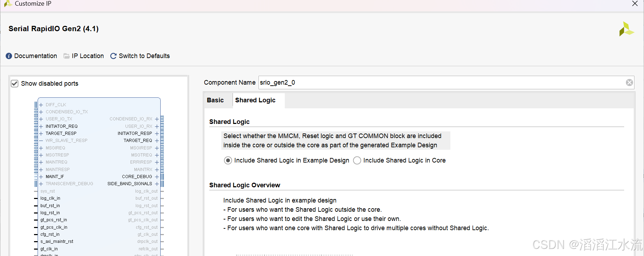Expand the MSGIREQ interface
The image size is (644, 256).
41,148
